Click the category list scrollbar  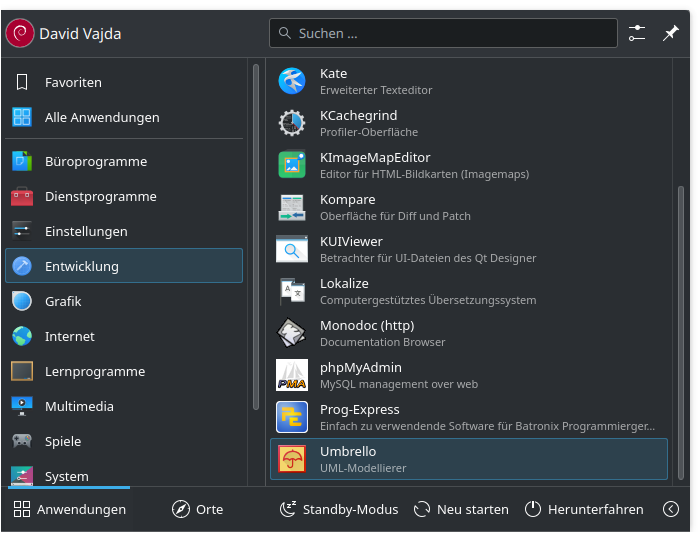click(256, 237)
